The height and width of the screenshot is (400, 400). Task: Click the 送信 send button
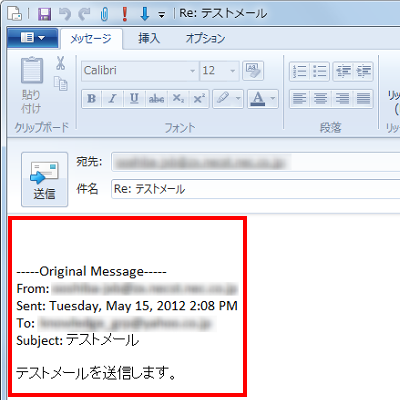click(x=45, y=179)
